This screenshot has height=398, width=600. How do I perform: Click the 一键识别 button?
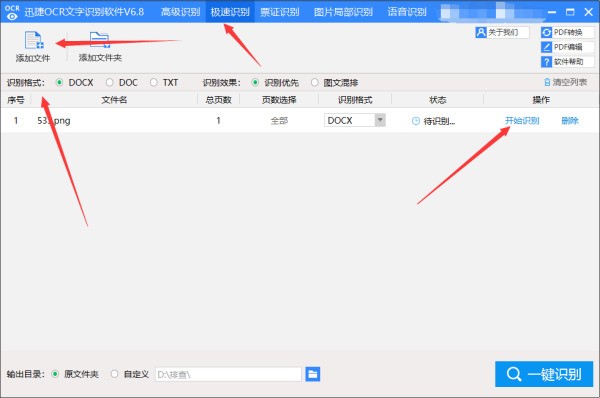coord(544,374)
